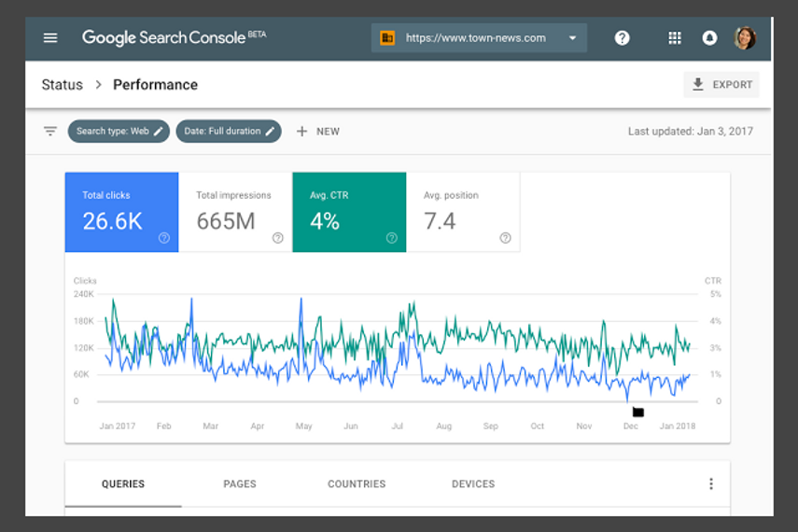Edit the Date: Full duration filter chip
Viewport: 798px width, 532px height.
click(x=229, y=132)
